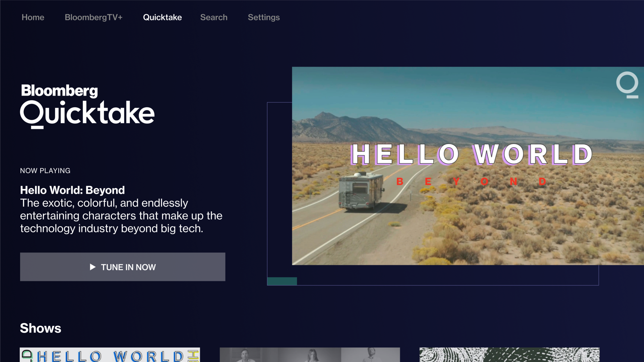Click the Shows section heading
Viewport: 644px width, 362px height.
click(41, 328)
